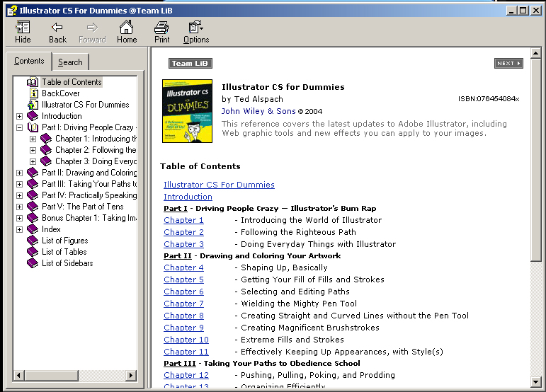Click the book icon beside List of Tables
The height and width of the screenshot is (392, 546).
tap(33, 252)
